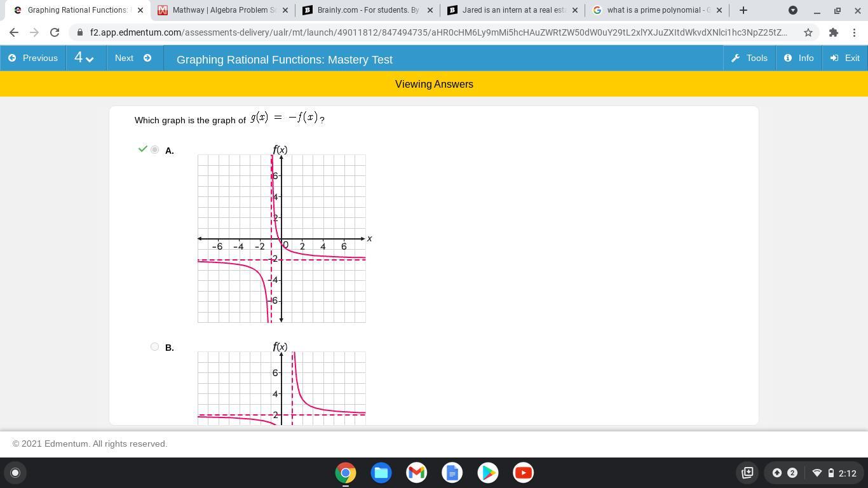Open a new browser tab
Image resolution: width=868 pixels, height=488 pixels.
pos(743,10)
